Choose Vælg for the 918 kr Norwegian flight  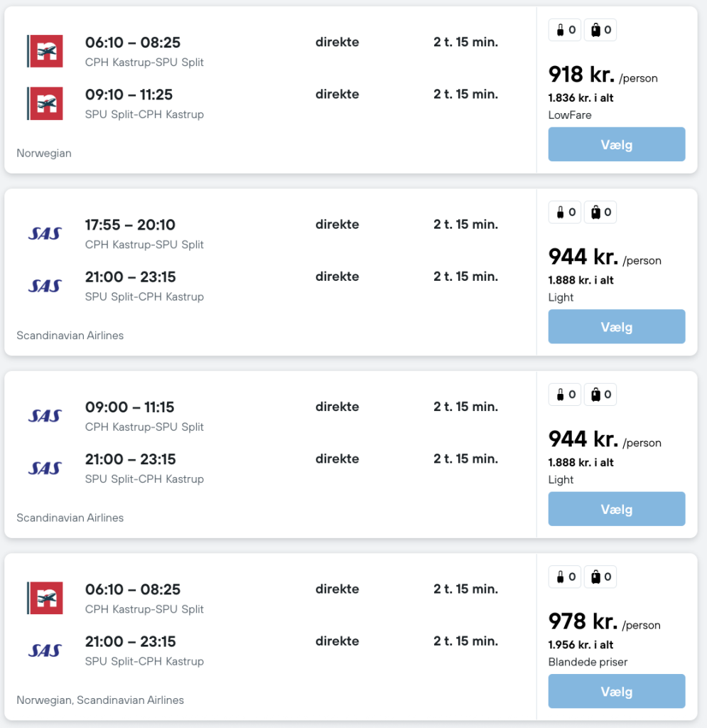617,144
